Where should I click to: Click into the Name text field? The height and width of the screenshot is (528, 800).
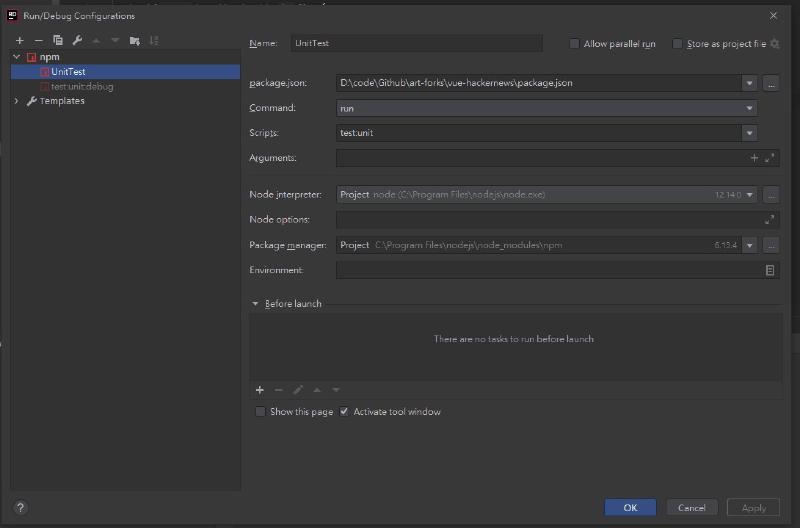(416, 44)
